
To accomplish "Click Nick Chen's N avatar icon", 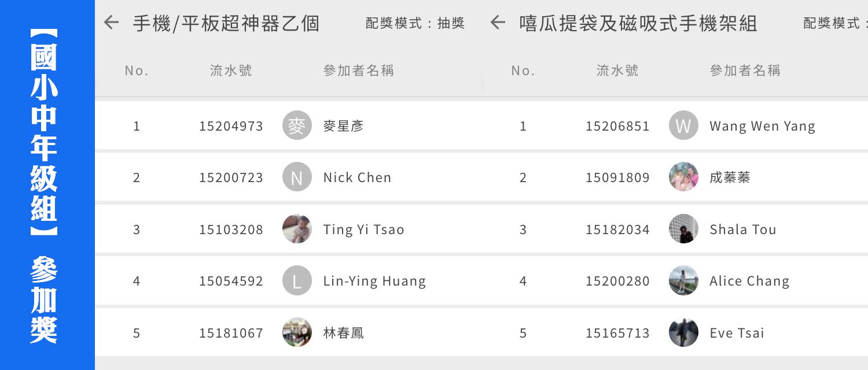I will 297,177.
